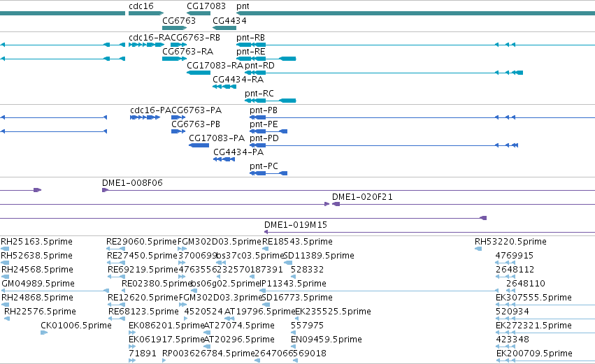The image size is (595, 364).
Task: Click the CG17083 gene label
Action: pyautogui.click(x=206, y=6)
